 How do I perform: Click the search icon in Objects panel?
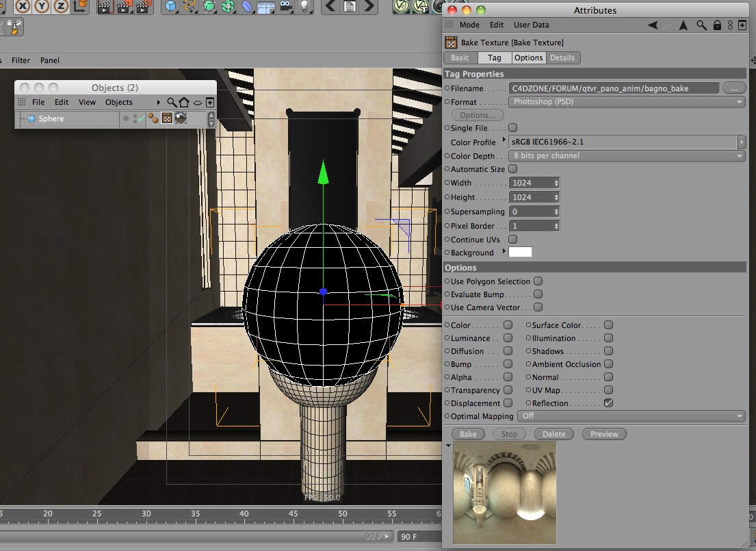(x=172, y=103)
